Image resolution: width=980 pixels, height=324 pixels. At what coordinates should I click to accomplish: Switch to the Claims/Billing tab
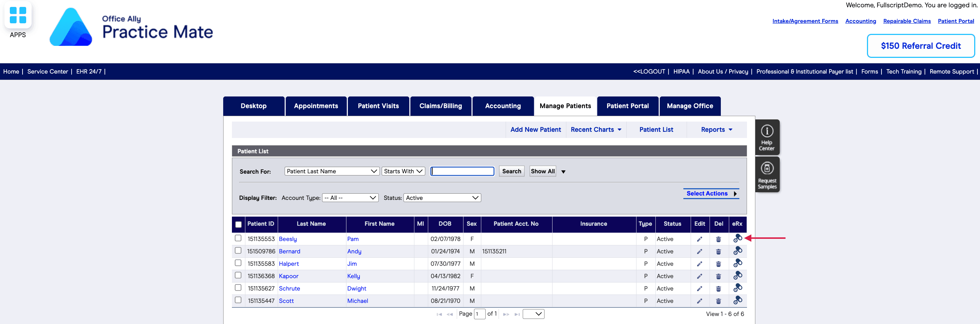click(441, 106)
